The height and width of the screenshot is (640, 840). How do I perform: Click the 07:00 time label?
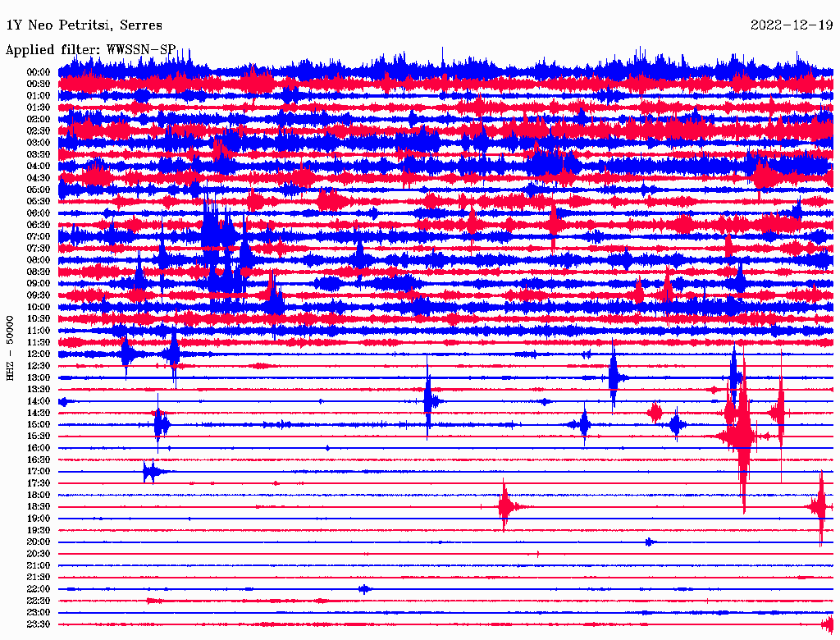tap(39, 237)
